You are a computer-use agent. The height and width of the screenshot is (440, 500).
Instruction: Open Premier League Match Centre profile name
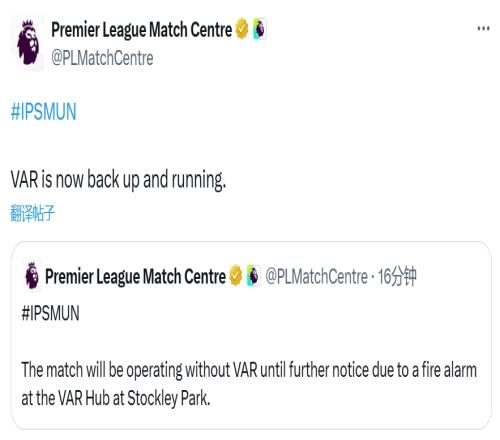[142, 29]
